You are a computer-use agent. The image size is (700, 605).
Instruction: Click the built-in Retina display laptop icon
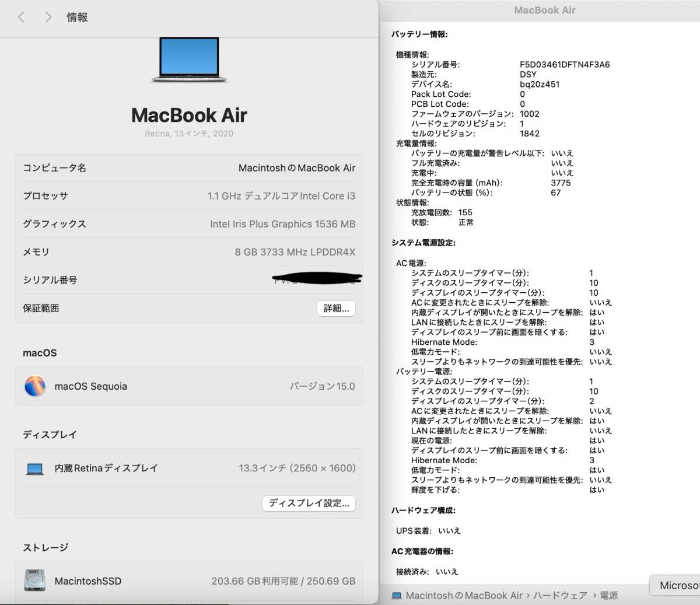tap(35, 468)
